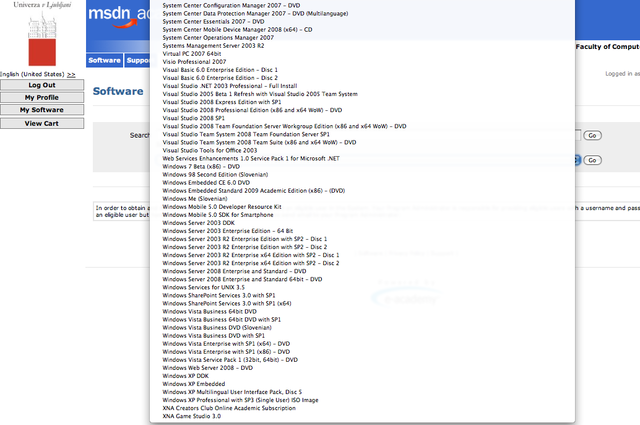
Task: Pick Windows Me (Slovenian)
Action: (195, 199)
